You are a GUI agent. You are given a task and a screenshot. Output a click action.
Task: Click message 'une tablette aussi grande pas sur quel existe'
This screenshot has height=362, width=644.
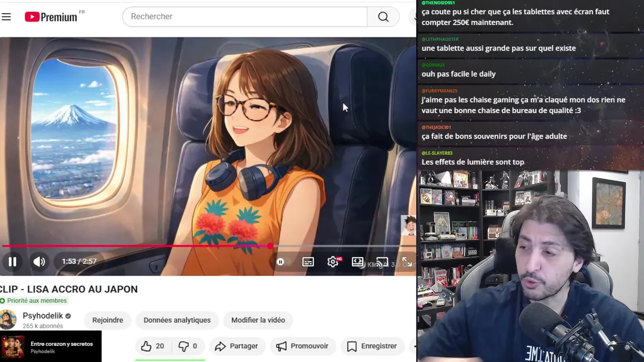(x=499, y=48)
